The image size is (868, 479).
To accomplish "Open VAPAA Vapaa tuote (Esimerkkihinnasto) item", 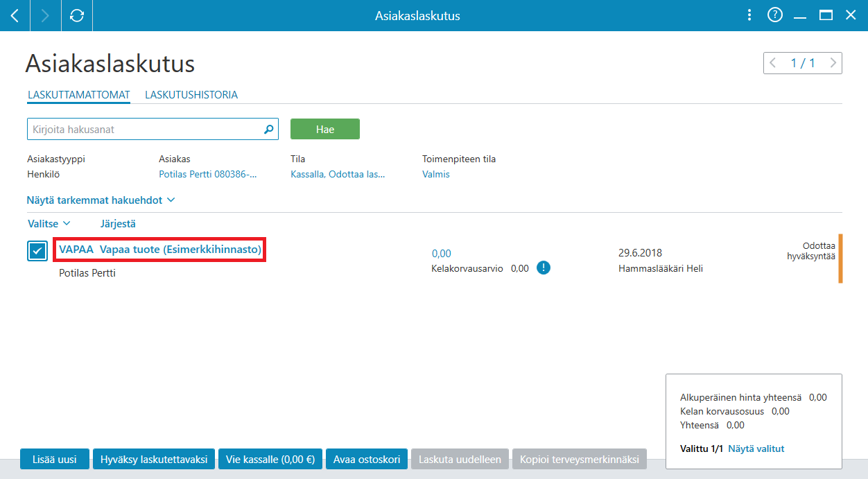I will tap(159, 250).
